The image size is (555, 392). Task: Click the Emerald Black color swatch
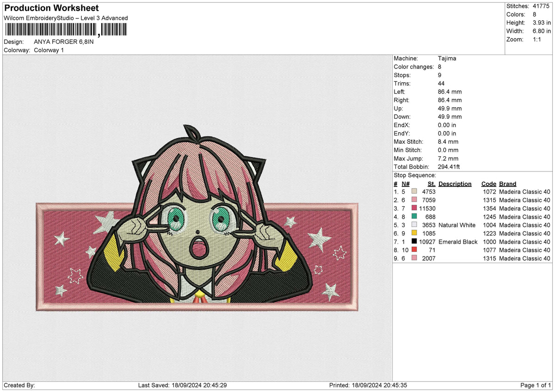[x=414, y=242]
